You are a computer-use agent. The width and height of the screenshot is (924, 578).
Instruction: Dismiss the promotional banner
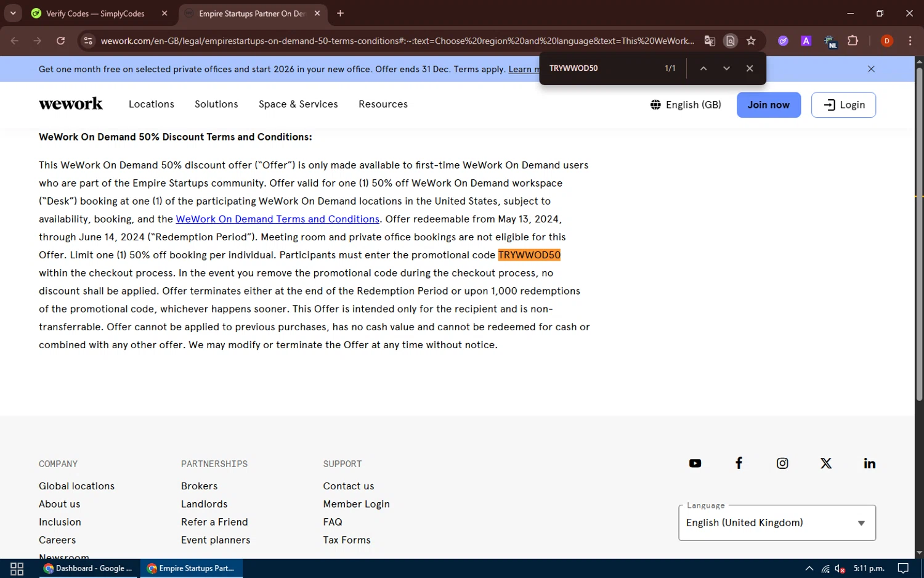(x=871, y=69)
